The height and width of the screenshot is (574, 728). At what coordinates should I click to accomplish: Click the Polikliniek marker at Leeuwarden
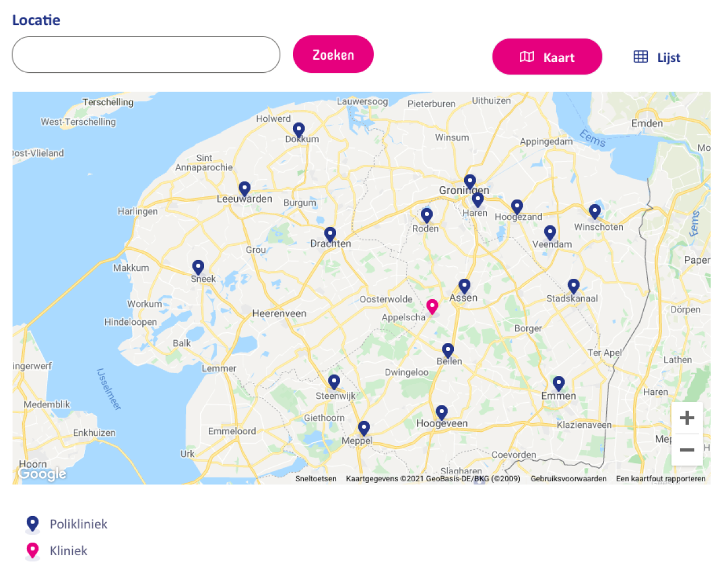pos(245,188)
